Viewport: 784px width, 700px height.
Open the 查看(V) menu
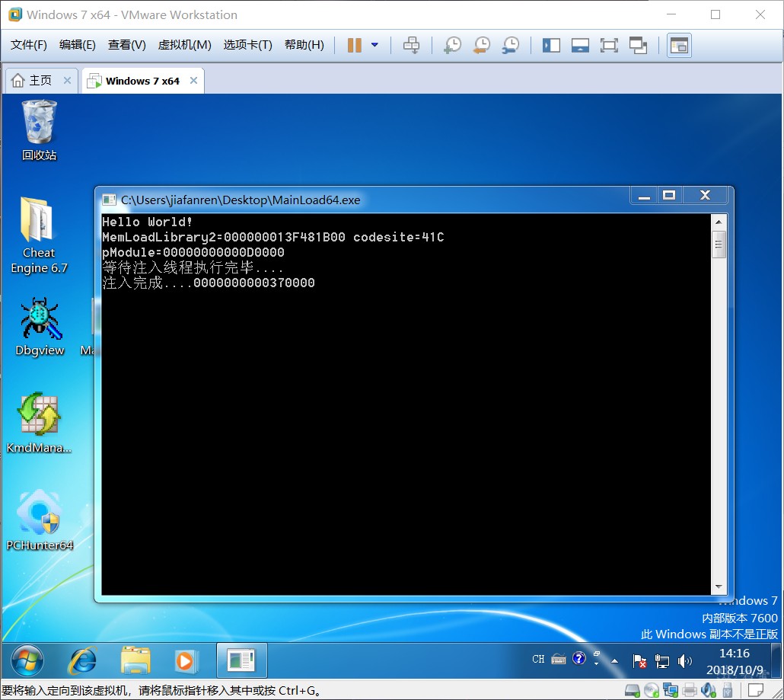126,45
